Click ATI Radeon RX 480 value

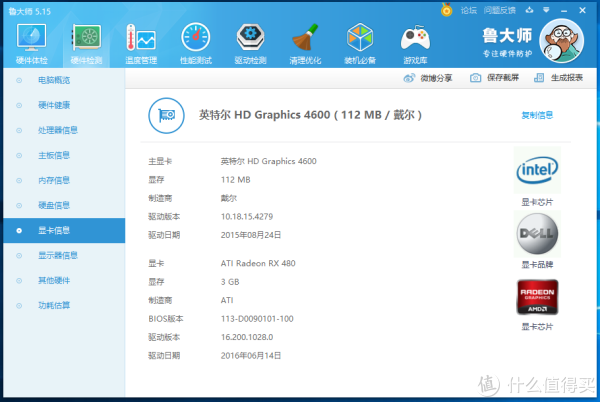[258, 263]
